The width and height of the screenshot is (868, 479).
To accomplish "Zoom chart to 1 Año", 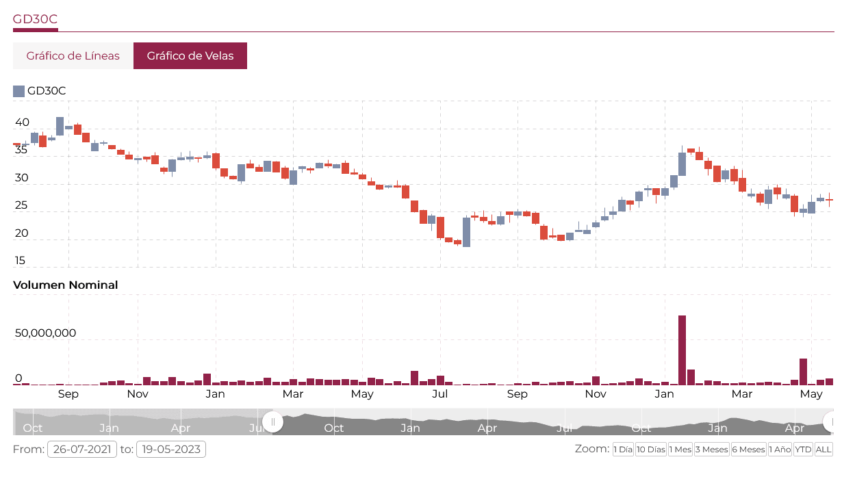I will point(780,450).
